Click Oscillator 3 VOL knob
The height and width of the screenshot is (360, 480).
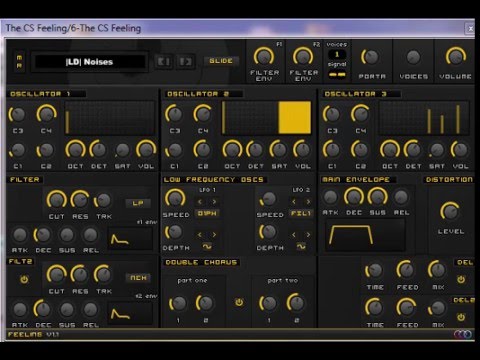[x=460, y=150]
